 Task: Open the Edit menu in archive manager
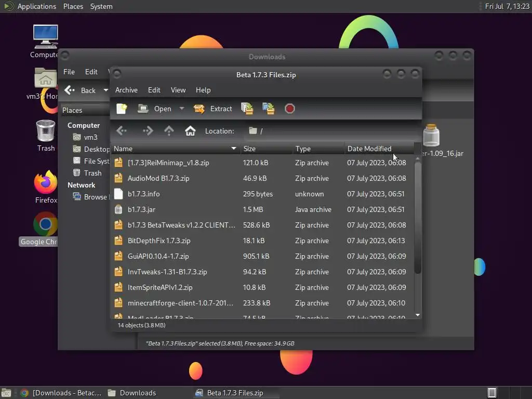(x=154, y=90)
